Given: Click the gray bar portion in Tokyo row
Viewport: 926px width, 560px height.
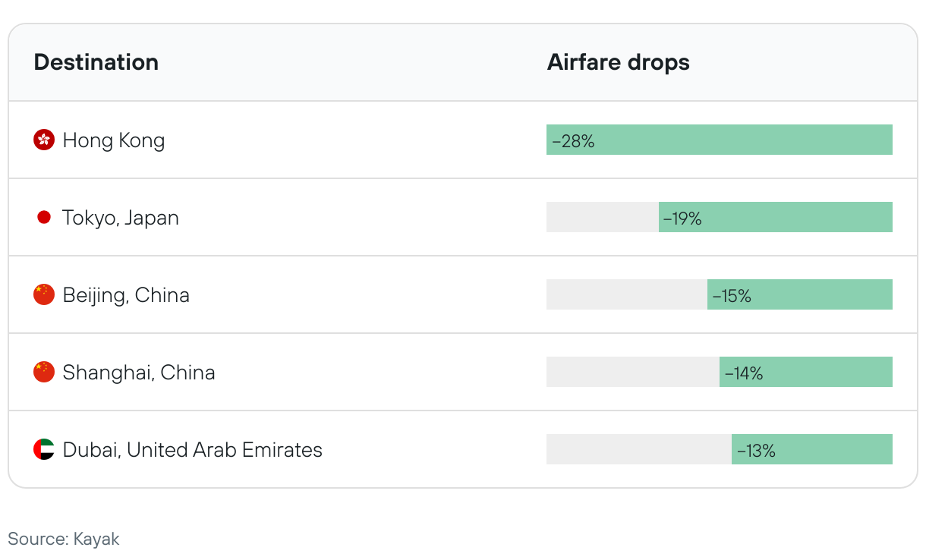Looking at the screenshot, I should point(602,218).
